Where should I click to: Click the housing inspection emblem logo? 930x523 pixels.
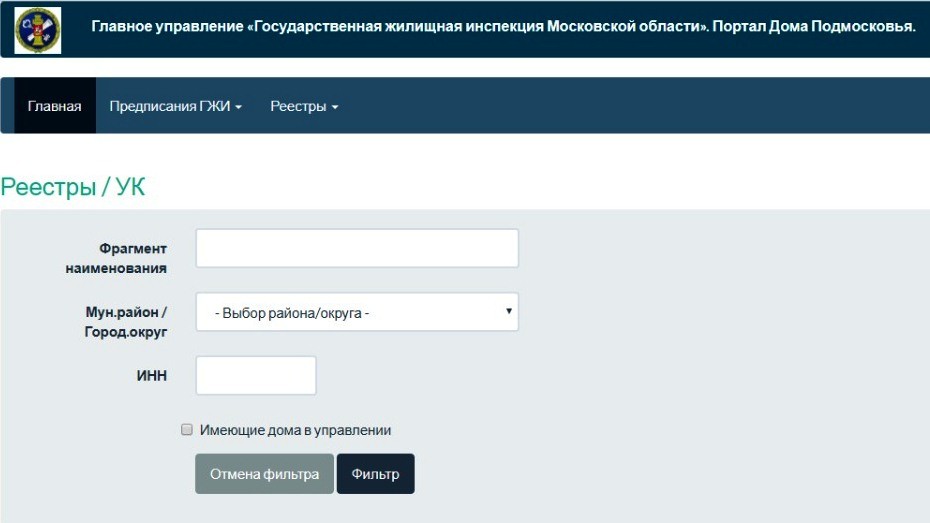tap(37, 31)
